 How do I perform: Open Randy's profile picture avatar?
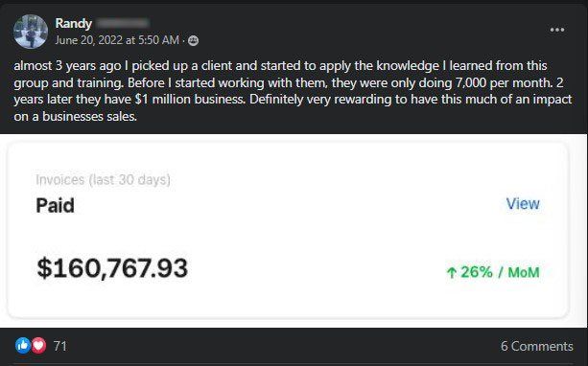(31, 32)
